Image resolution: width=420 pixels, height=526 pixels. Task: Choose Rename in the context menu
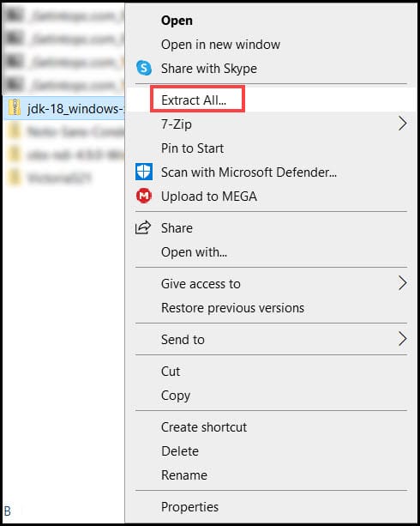click(184, 475)
